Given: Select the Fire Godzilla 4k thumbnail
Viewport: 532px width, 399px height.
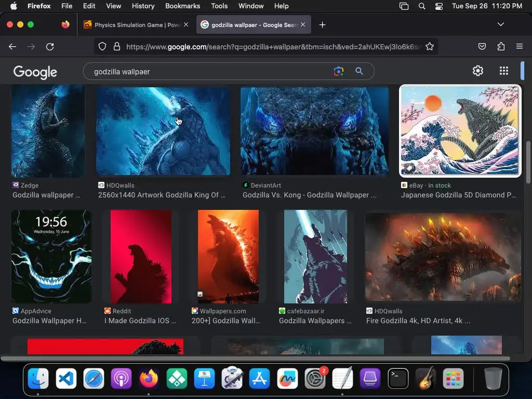Looking at the screenshot, I should (443, 257).
